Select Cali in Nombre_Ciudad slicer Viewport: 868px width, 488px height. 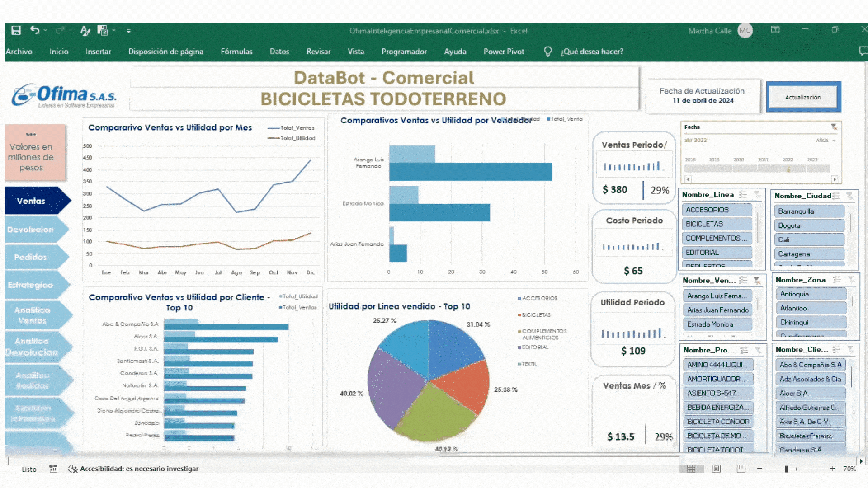[x=809, y=239]
